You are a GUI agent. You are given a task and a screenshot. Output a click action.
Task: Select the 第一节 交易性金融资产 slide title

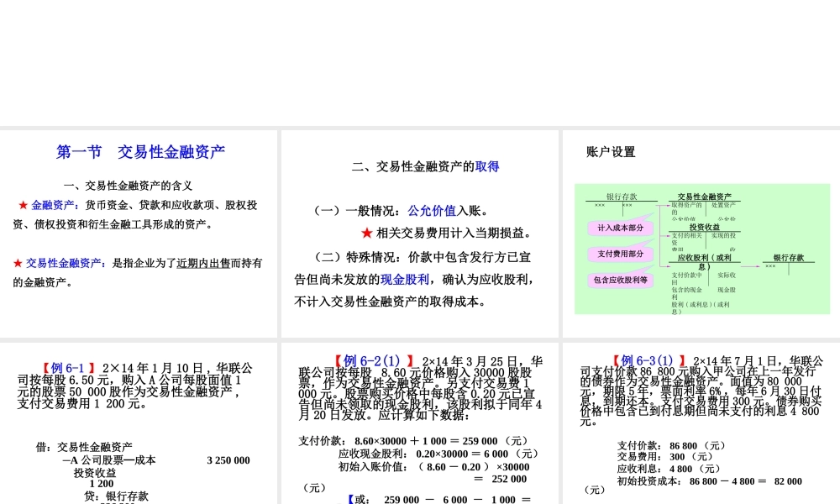140,152
